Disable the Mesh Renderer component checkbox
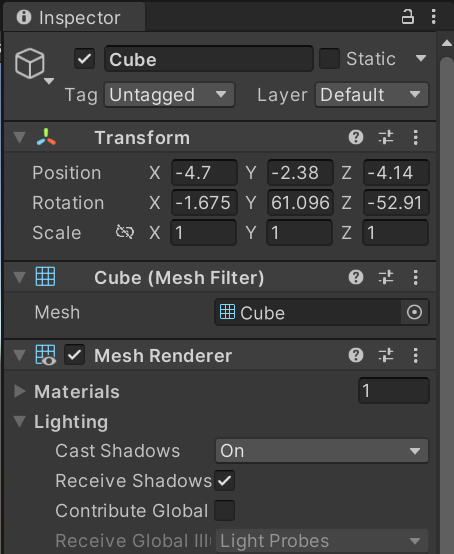454x554 pixels. click(x=74, y=355)
